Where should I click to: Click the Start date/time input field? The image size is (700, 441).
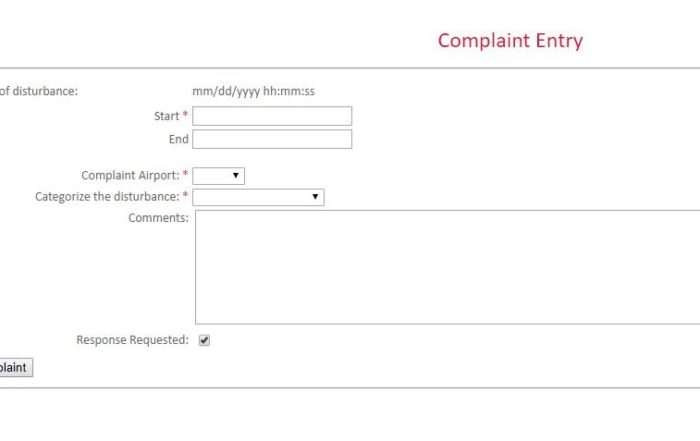tap(272, 116)
